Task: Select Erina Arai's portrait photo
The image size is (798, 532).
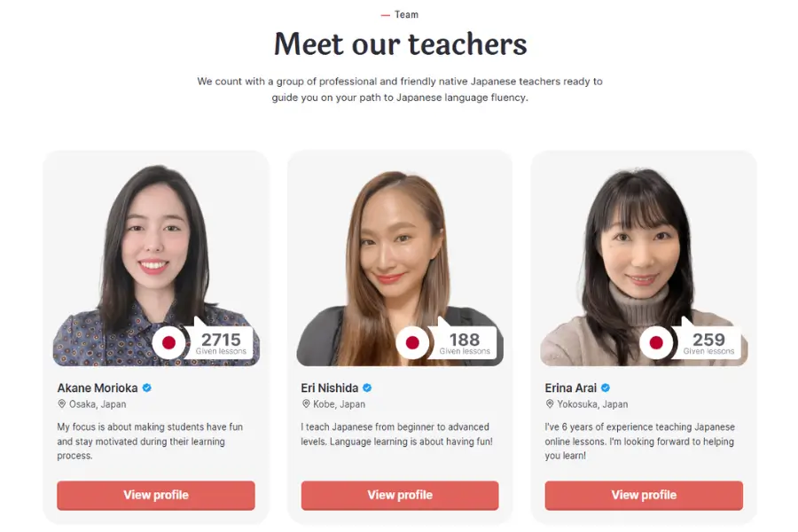Action: coord(644,263)
